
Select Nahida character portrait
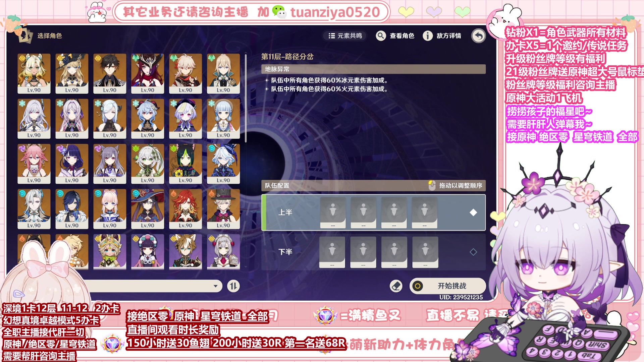tap(148, 164)
